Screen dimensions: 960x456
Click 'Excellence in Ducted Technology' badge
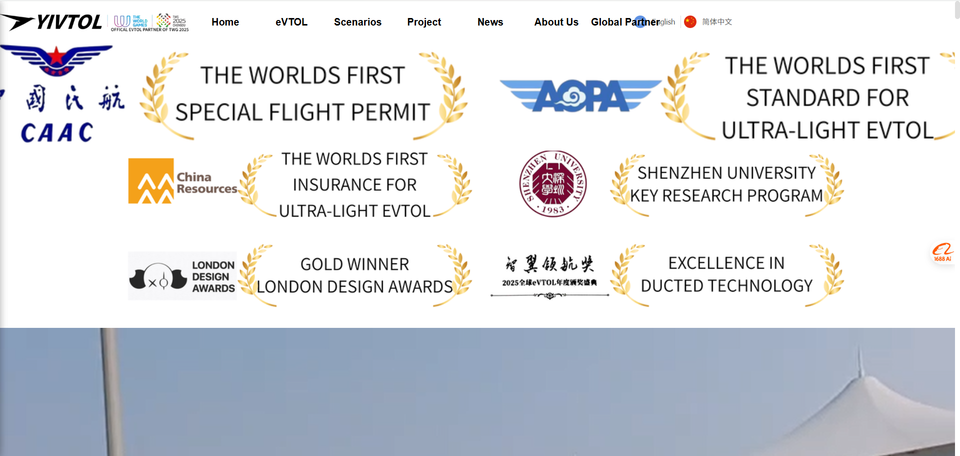(727, 275)
